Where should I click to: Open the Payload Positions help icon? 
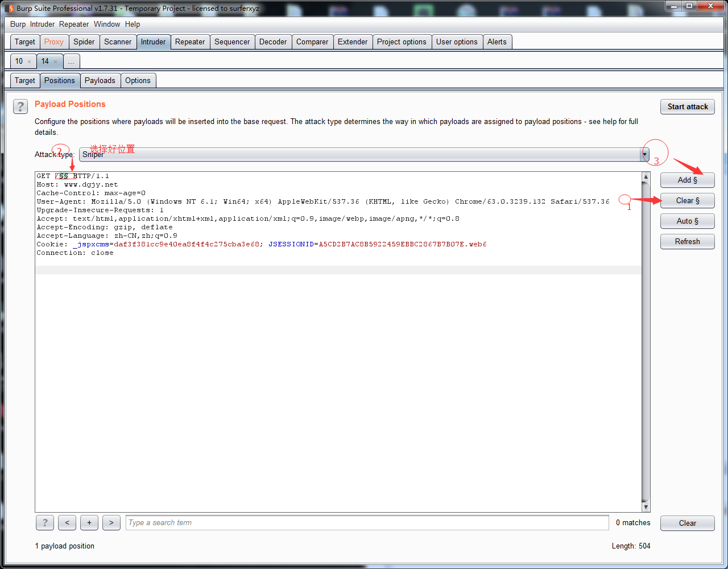point(20,106)
